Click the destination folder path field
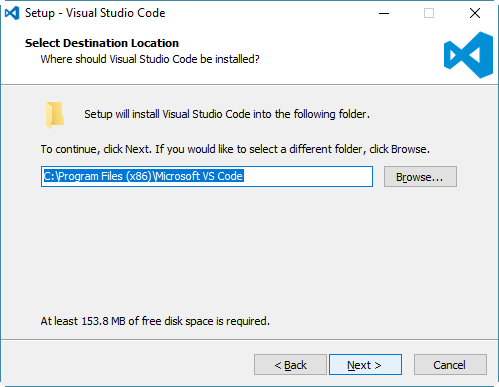Image resolution: width=499 pixels, height=387 pixels. [207, 176]
